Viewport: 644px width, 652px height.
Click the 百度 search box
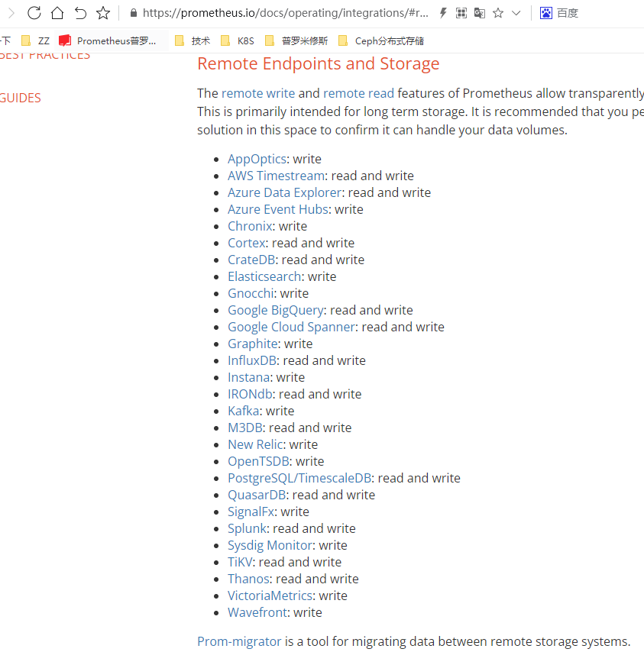tap(568, 13)
